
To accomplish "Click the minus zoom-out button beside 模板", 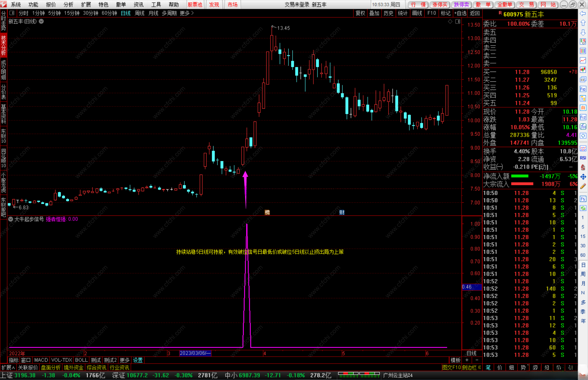I will [x=477, y=360].
